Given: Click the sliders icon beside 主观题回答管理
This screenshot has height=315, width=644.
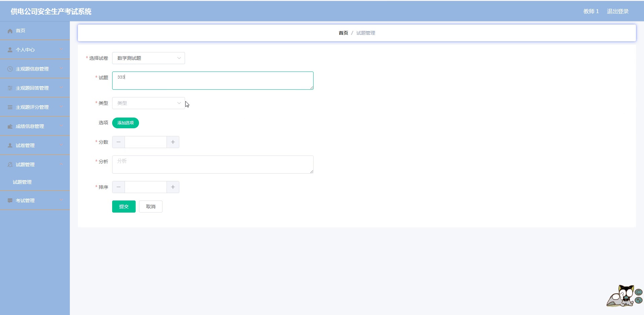Looking at the screenshot, I should pos(10,88).
